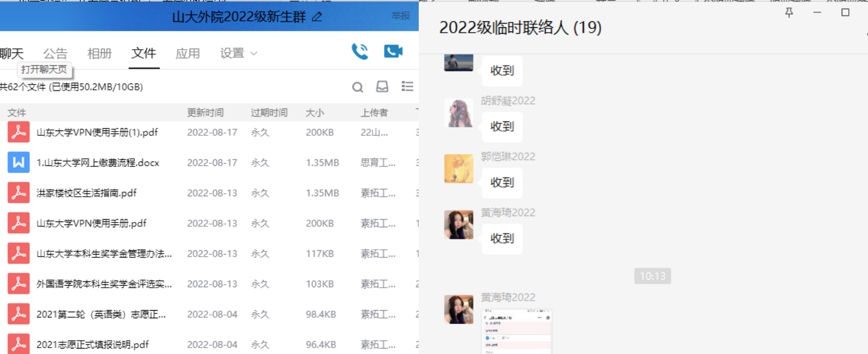
Task: Sort files by 大小 column header
Action: click(x=315, y=113)
